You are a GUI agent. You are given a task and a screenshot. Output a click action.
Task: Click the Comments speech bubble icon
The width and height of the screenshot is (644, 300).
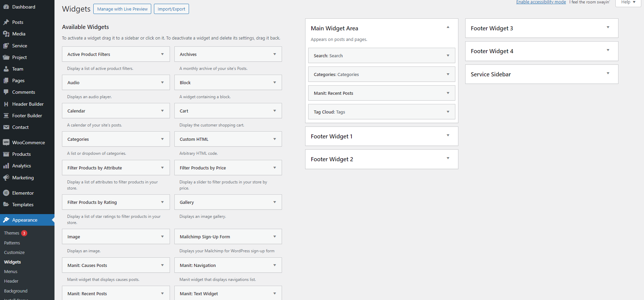click(x=6, y=92)
